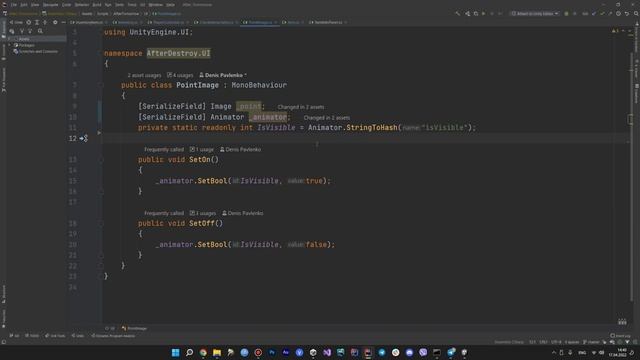
Task: Select Scratches and Consoles tree item
Action: (x=36, y=51)
